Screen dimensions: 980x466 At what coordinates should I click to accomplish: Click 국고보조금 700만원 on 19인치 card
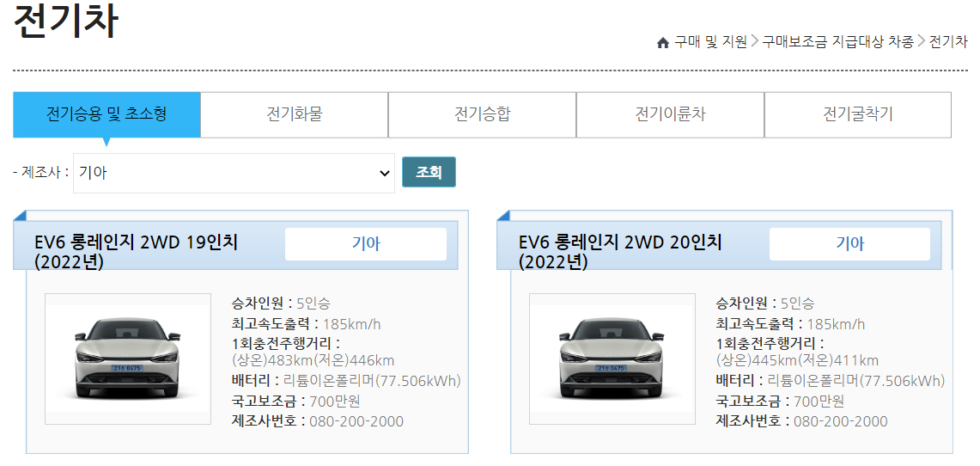[295, 401]
